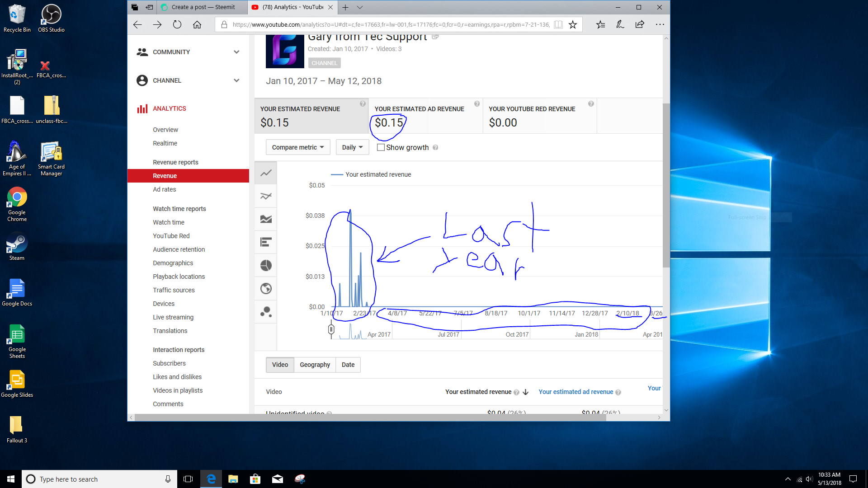Click the page vertical scrollbar thumb

[666, 185]
